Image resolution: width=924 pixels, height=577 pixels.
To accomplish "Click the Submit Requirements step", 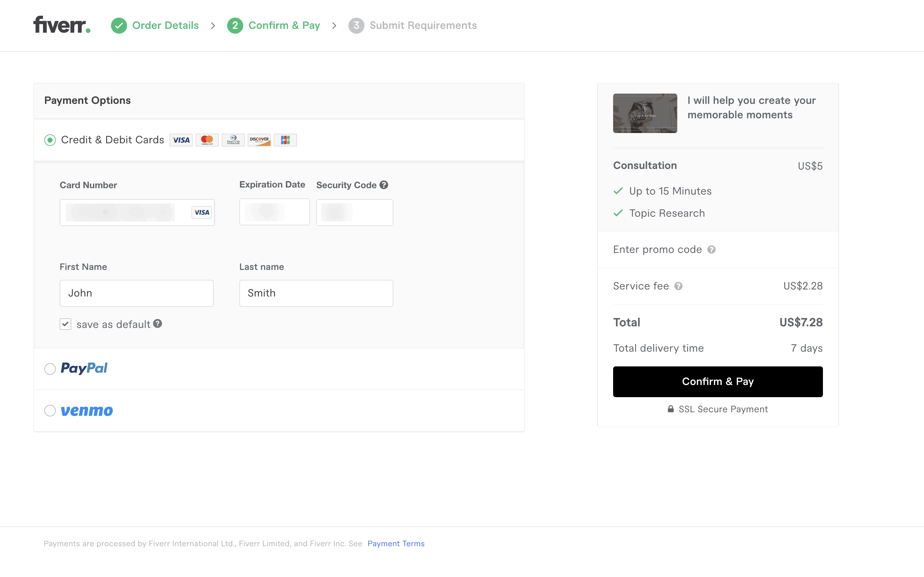I will [x=423, y=26].
